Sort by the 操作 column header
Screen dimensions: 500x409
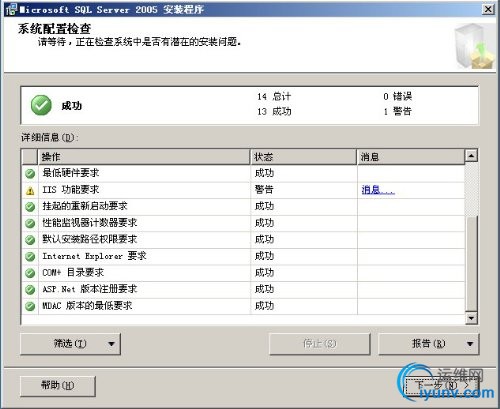coord(144,157)
